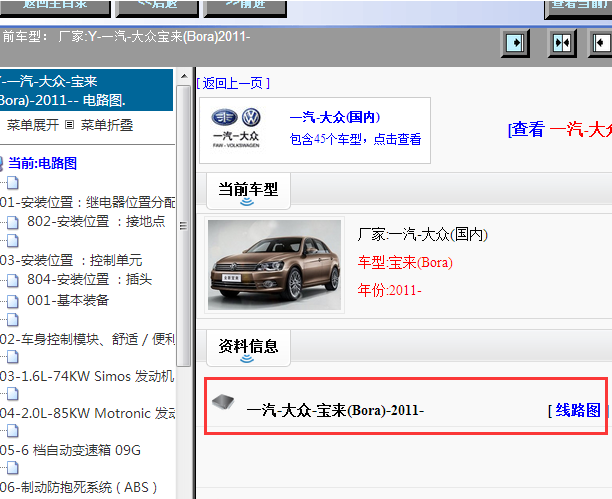Open 03-安装位置：控制单元 tree item

tap(71, 260)
